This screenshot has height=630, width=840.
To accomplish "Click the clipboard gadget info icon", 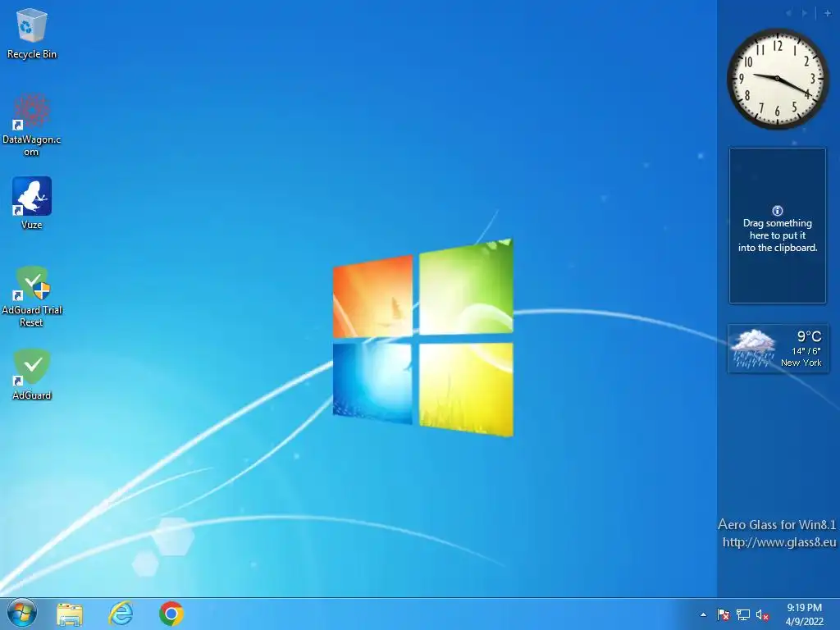I will tap(778, 211).
